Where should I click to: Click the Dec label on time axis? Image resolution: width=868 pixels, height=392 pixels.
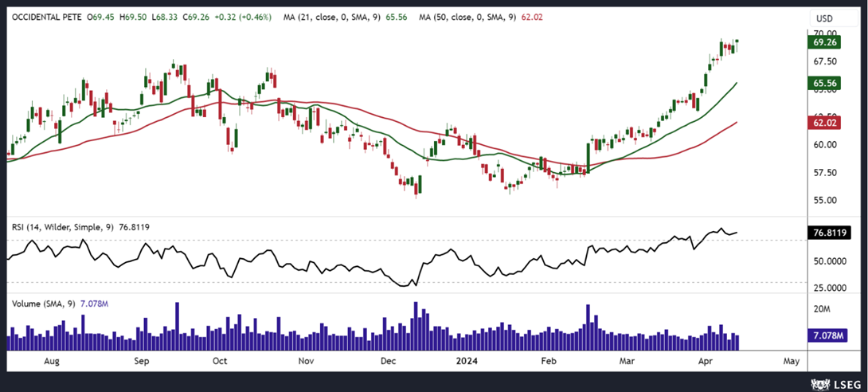(x=388, y=361)
